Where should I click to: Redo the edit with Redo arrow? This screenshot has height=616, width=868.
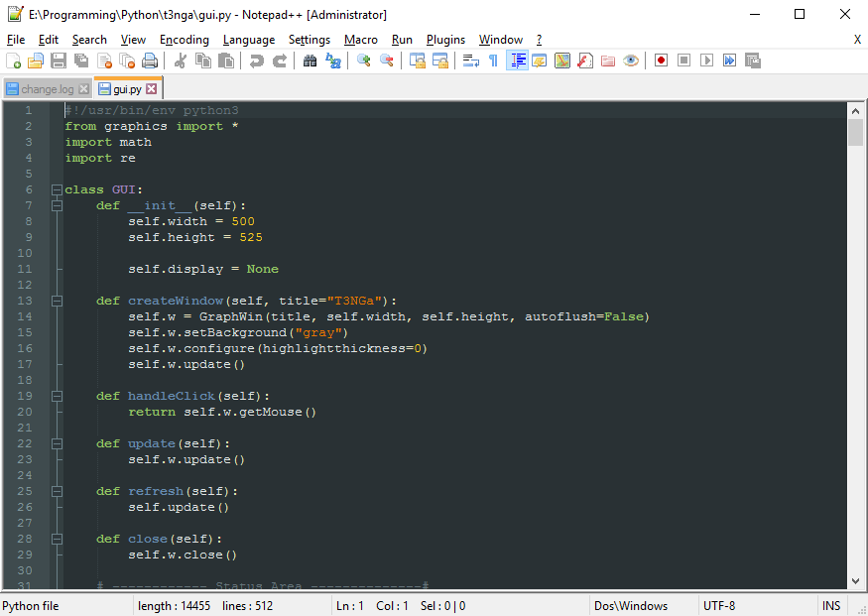pos(280,61)
